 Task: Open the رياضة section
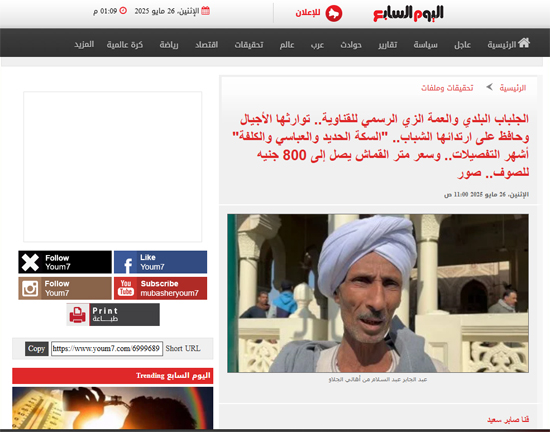click(x=169, y=45)
